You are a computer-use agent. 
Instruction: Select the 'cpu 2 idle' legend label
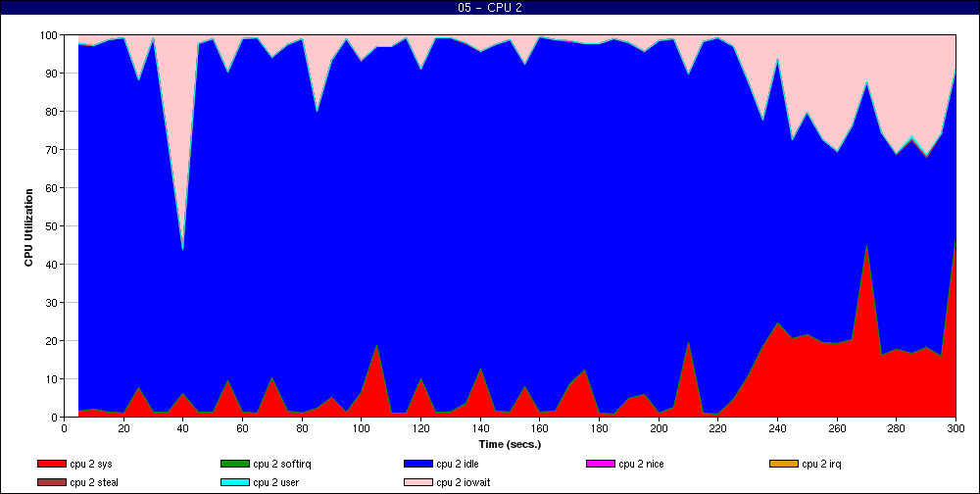coord(458,465)
